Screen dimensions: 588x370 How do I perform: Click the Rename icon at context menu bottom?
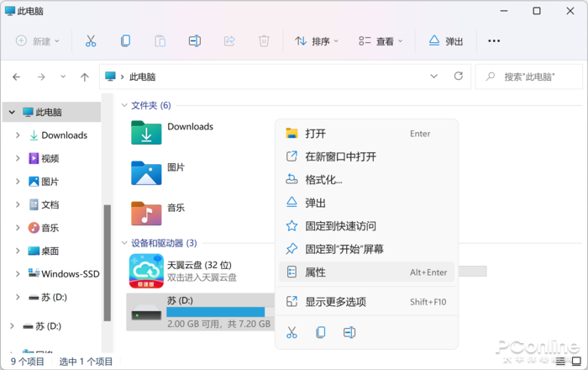pyautogui.click(x=349, y=332)
